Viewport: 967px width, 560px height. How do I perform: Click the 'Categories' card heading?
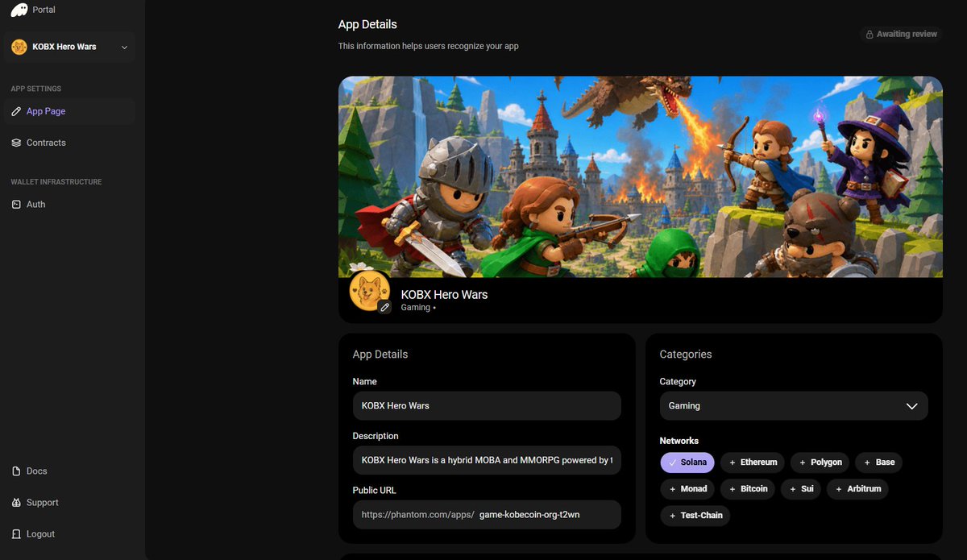tap(686, 355)
